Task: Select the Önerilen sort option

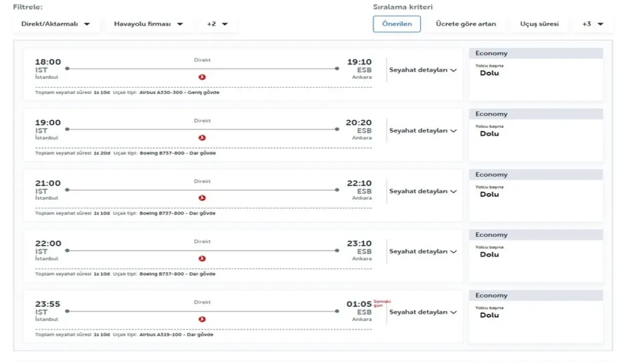Action: point(397,24)
